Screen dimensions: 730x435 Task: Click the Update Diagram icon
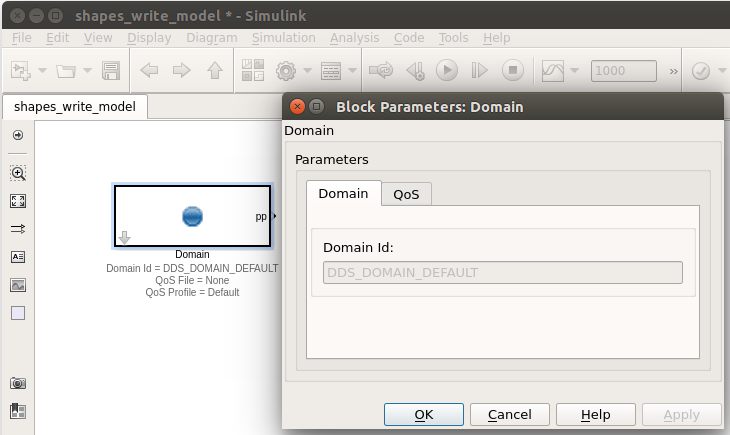tap(381, 71)
